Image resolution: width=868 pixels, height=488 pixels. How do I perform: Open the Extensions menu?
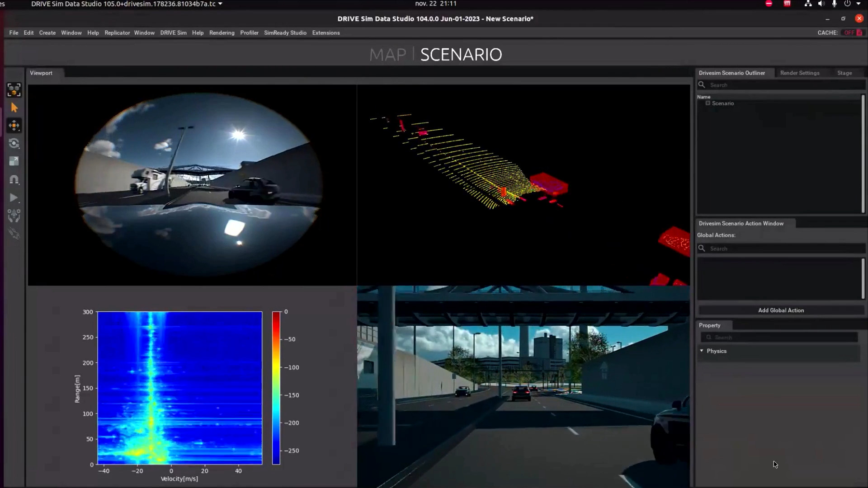click(x=325, y=33)
